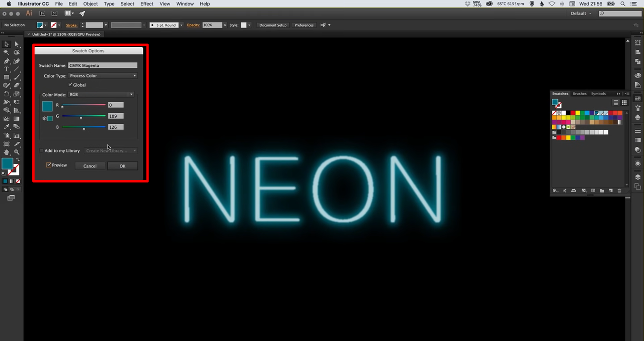Click the Swatches panel flyout menu
The height and width of the screenshot is (341, 644).
(626, 94)
